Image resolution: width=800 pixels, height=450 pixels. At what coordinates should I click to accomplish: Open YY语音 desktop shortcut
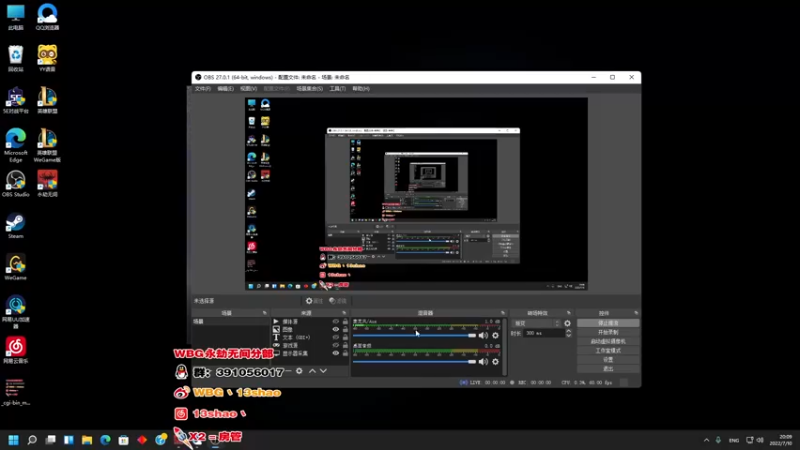(47, 59)
